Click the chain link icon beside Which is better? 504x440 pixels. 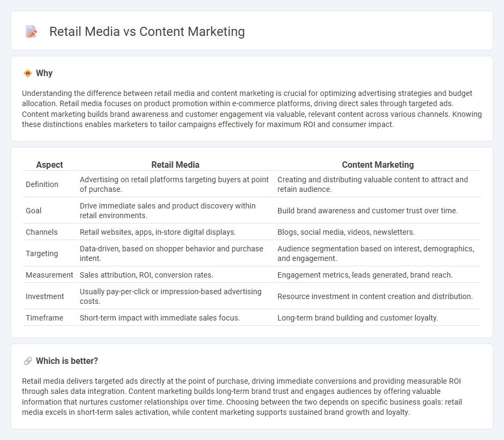click(28, 361)
